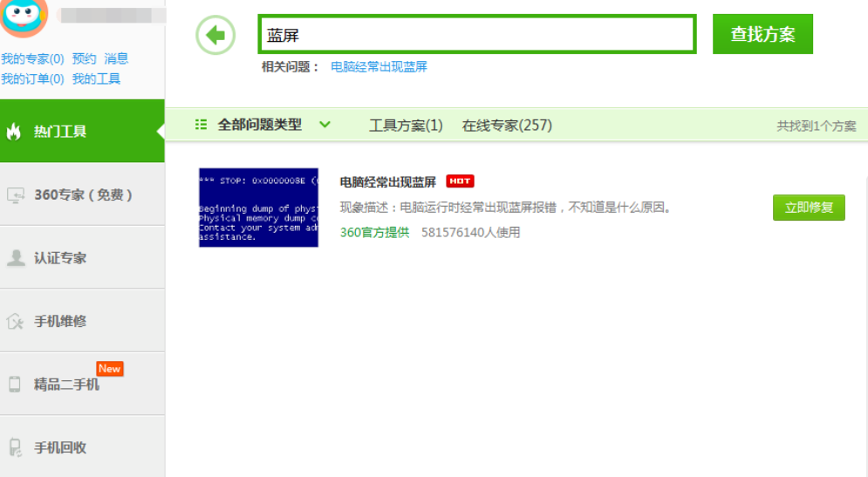Click the person icon beside 认证专家
The height and width of the screenshot is (477, 868).
(x=15, y=258)
